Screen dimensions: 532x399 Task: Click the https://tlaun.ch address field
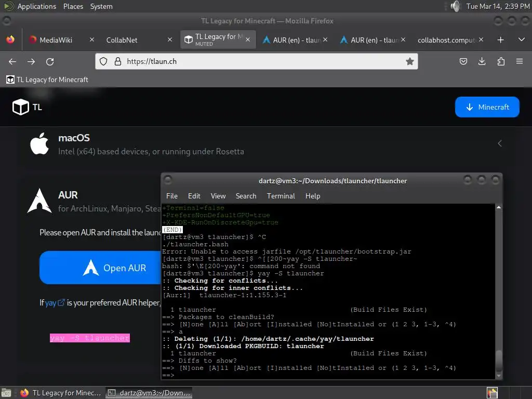tap(257, 61)
